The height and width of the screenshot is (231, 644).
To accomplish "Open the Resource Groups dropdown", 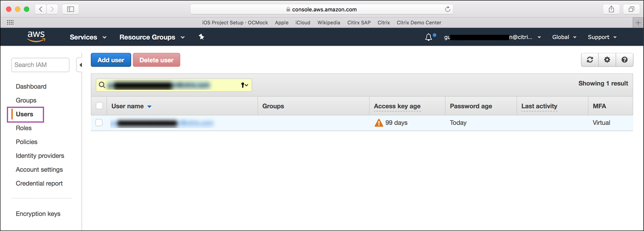I will tap(152, 37).
